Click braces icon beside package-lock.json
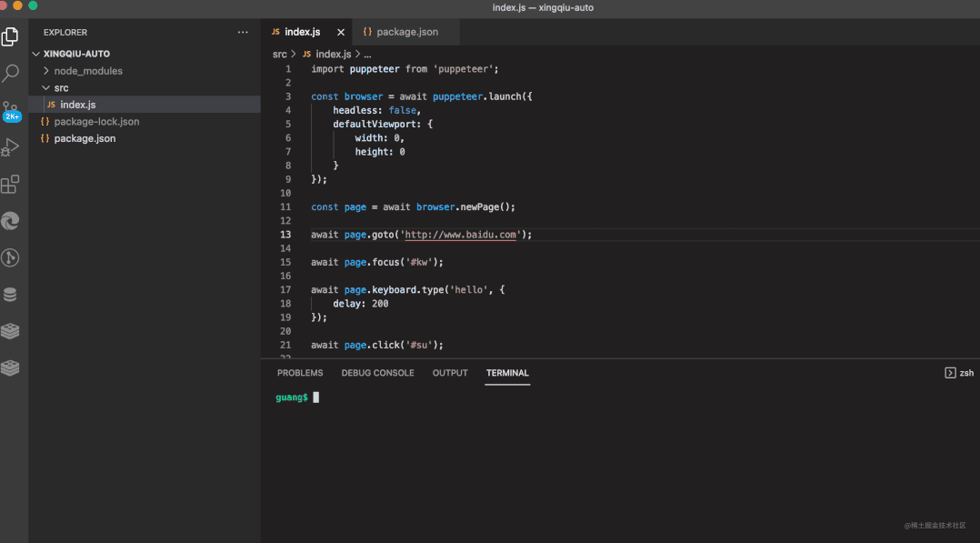This screenshot has width=980, height=543. [45, 121]
